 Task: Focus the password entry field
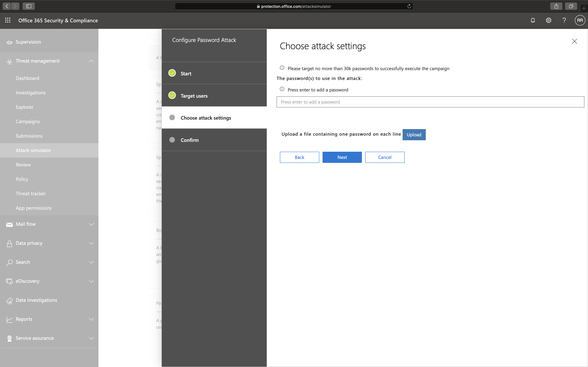(430, 102)
